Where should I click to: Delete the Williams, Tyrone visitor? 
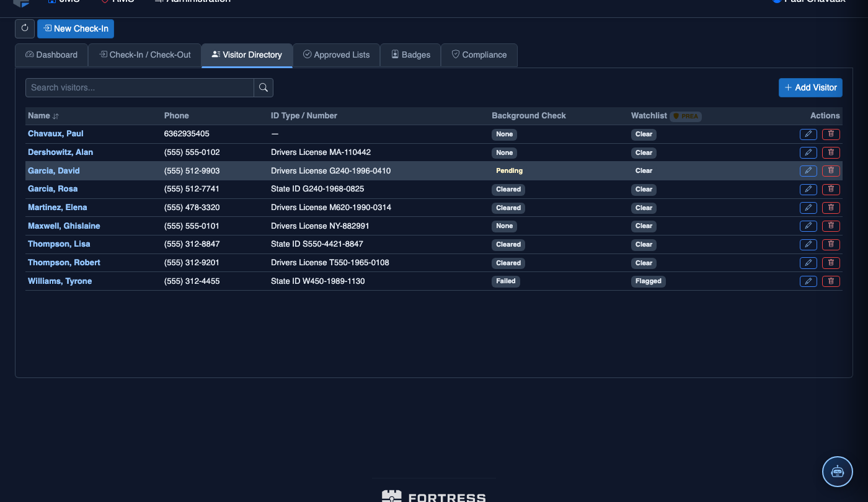point(831,281)
